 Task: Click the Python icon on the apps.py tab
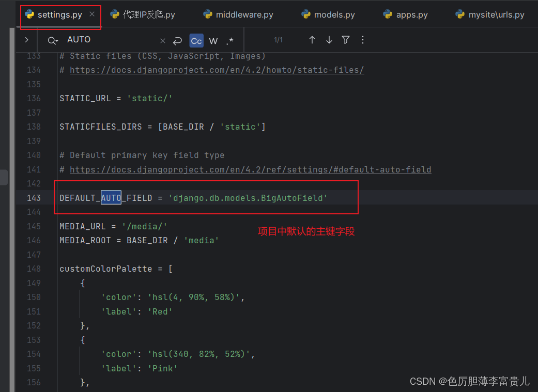387,14
